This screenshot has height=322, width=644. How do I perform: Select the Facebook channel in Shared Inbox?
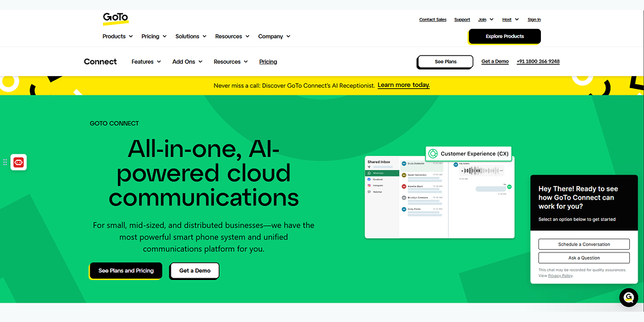(x=376, y=180)
